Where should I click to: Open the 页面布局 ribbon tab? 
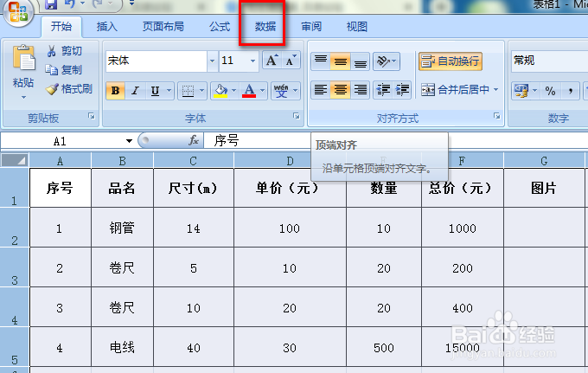[163, 26]
